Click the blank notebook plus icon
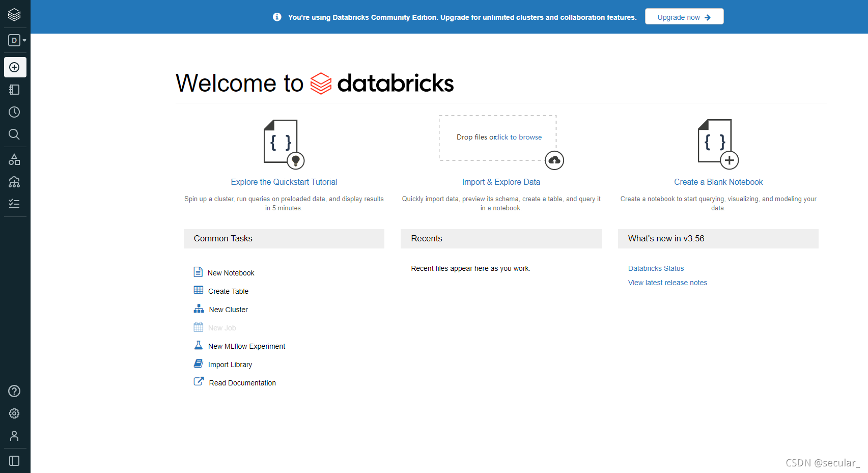868x473 pixels. point(718,144)
